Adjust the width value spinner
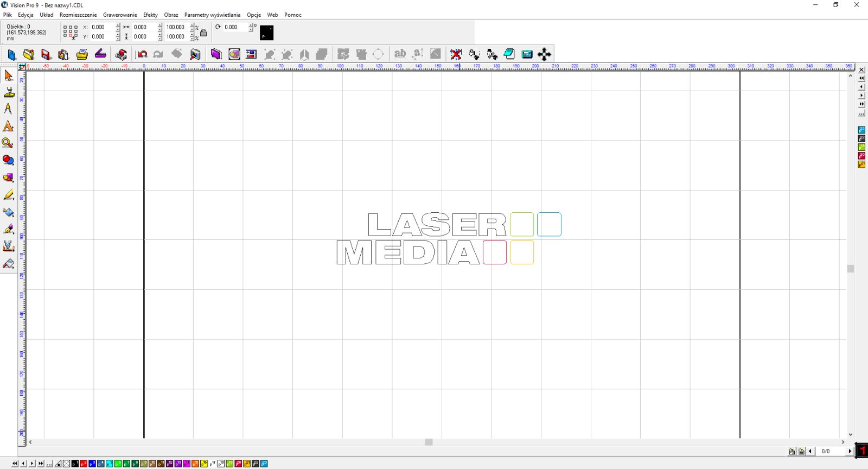 pos(159,27)
